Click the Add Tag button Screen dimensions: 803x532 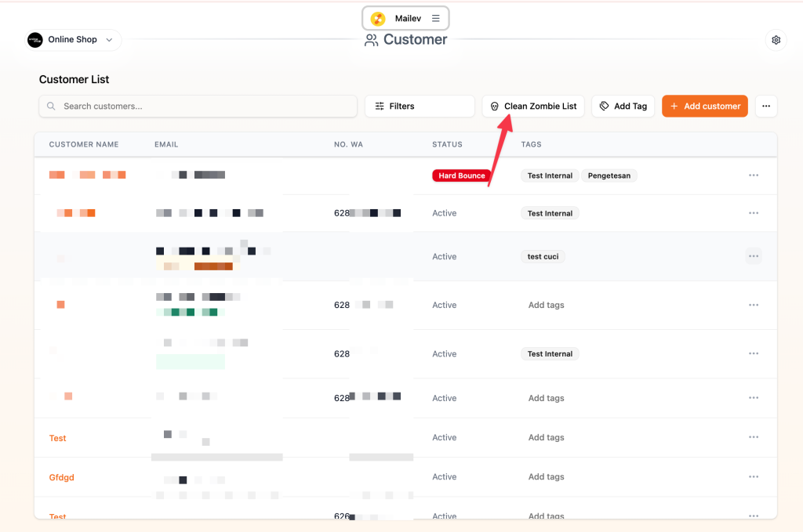(x=623, y=106)
